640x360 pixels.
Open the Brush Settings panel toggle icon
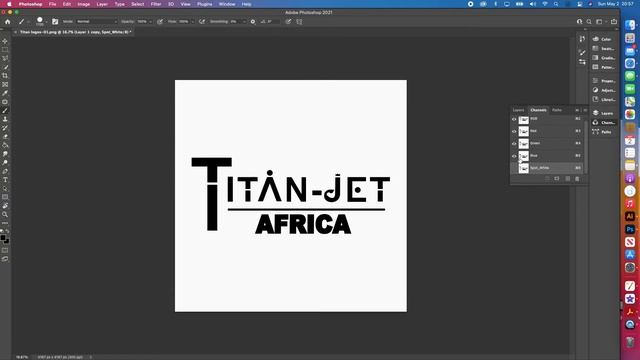tap(55, 22)
